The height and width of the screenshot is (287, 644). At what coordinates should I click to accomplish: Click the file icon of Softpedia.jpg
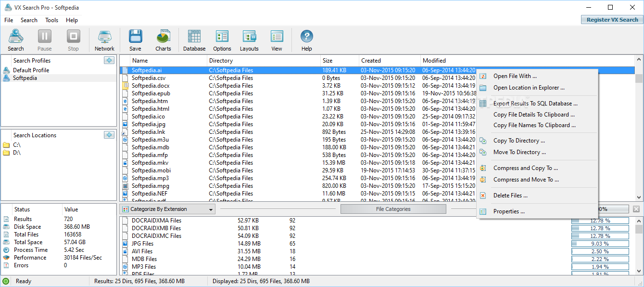(125, 124)
